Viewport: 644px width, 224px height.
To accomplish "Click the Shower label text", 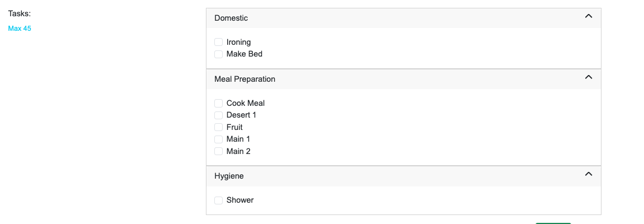I will pos(240,200).
